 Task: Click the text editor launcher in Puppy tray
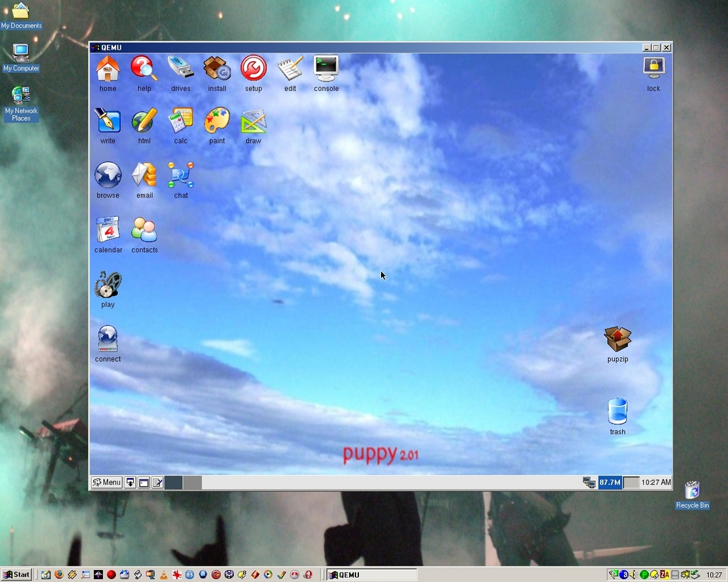[157, 483]
